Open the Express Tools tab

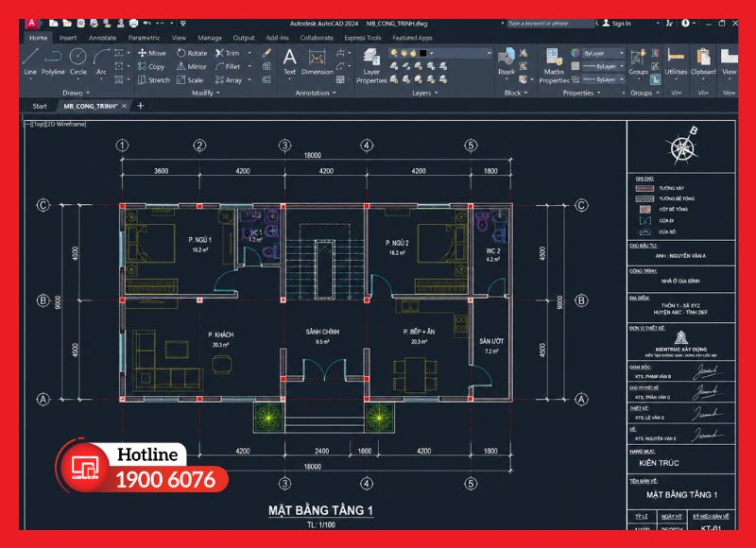click(363, 38)
